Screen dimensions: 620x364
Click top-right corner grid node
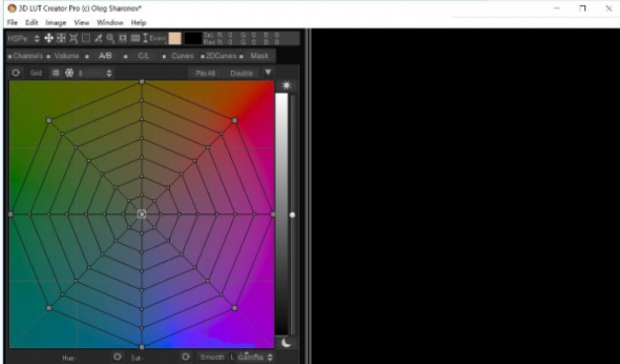click(235, 120)
